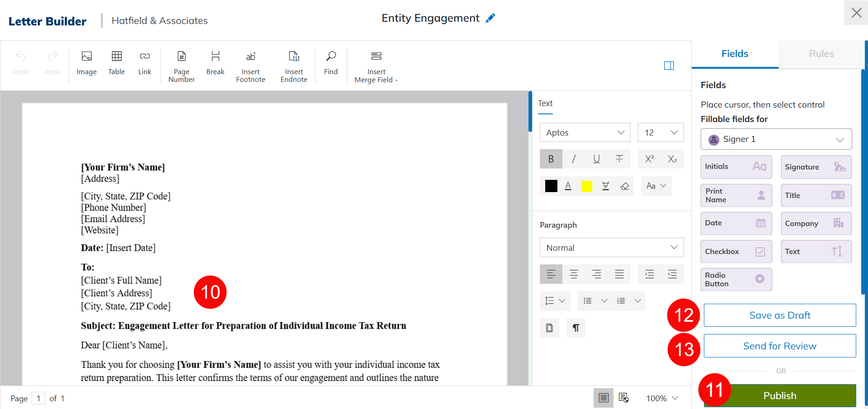Click the Insert Endnote icon

click(x=294, y=56)
